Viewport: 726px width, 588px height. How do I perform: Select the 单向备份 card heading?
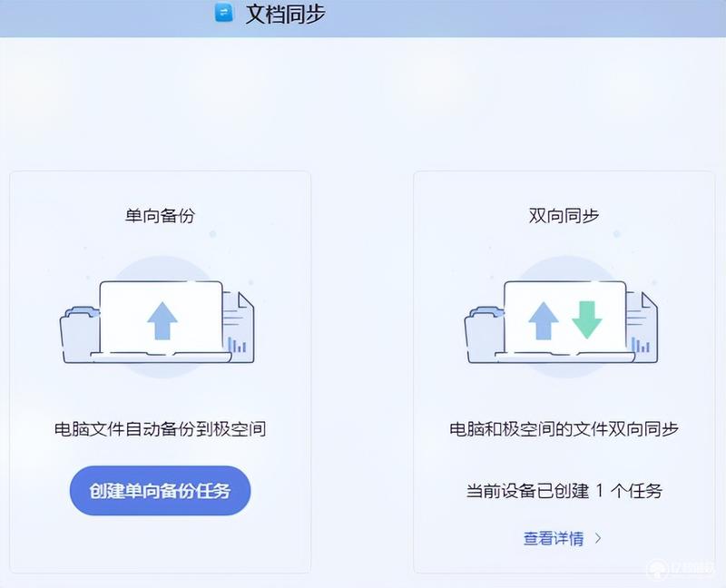[161, 216]
